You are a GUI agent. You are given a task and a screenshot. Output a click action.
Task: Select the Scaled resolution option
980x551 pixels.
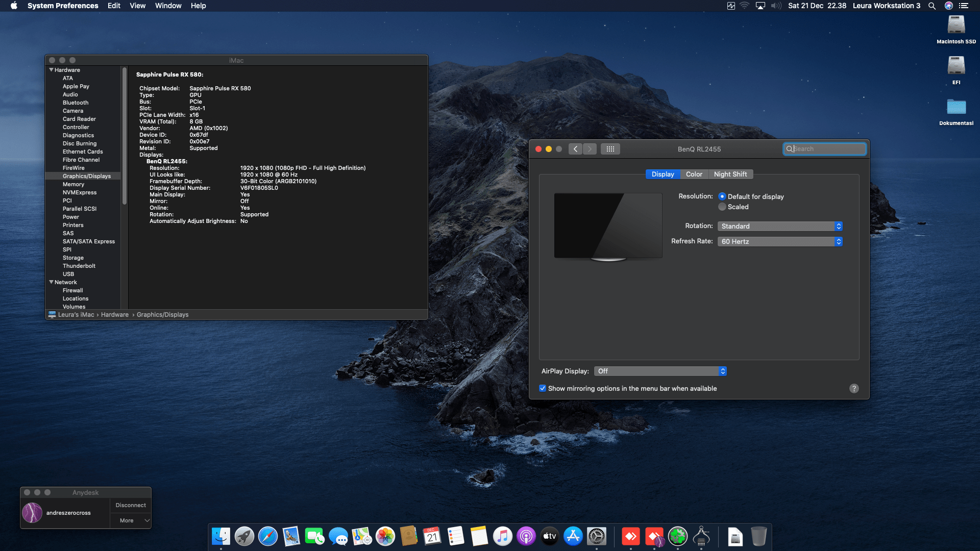click(x=722, y=207)
